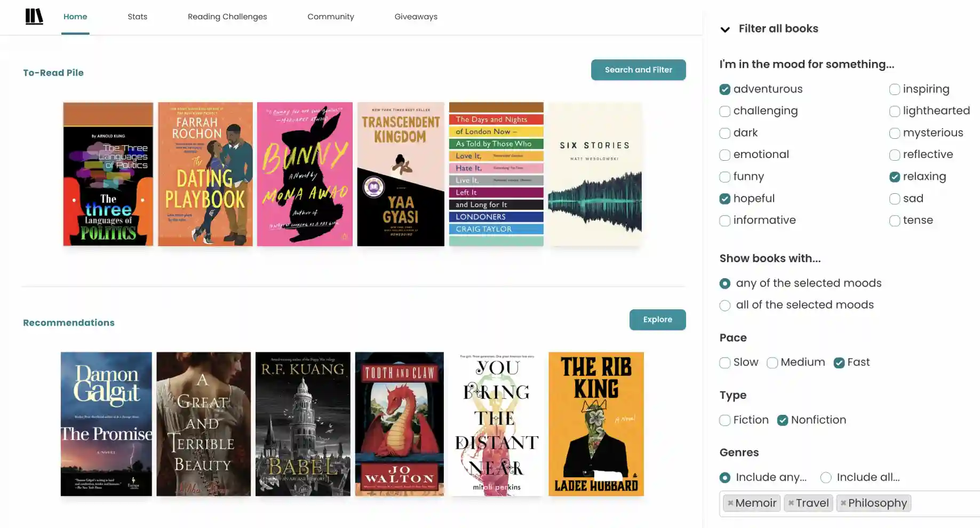Uncheck the hopeful mood
This screenshot has height=528, width=980.
(724, 199)
